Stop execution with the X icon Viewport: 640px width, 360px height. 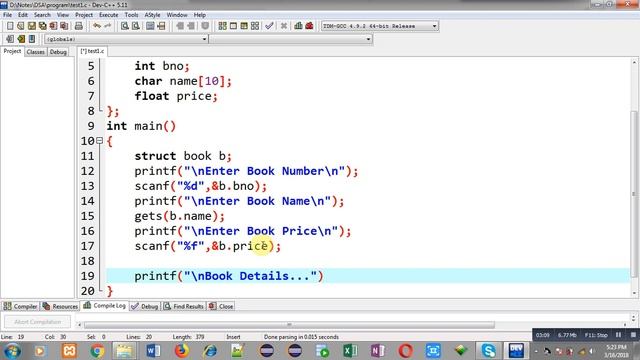(x=284, y=26)
